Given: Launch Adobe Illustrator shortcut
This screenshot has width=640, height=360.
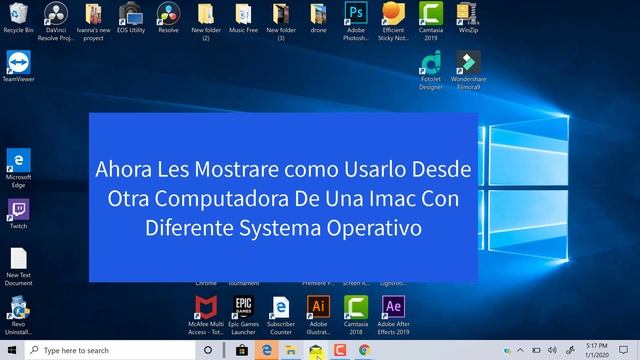Looking at the screenshot, I should [318, 315].
